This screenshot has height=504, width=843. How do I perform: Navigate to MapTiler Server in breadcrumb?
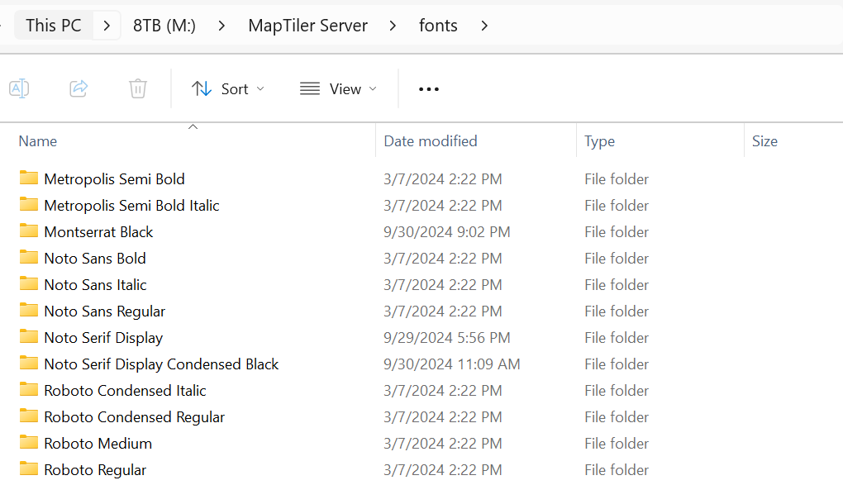[307, 26]
